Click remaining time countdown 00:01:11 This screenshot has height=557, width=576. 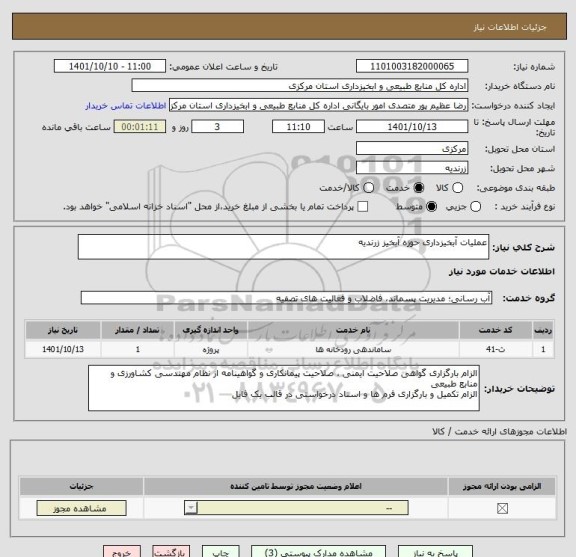tap(140, 127)
